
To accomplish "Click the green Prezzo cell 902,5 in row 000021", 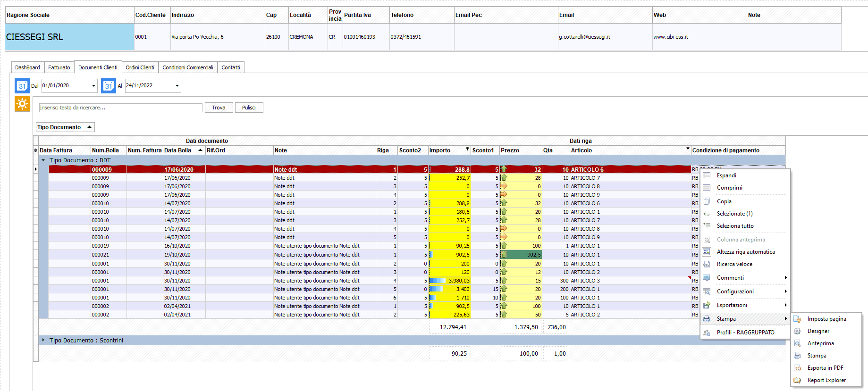I will coord(521,255).
